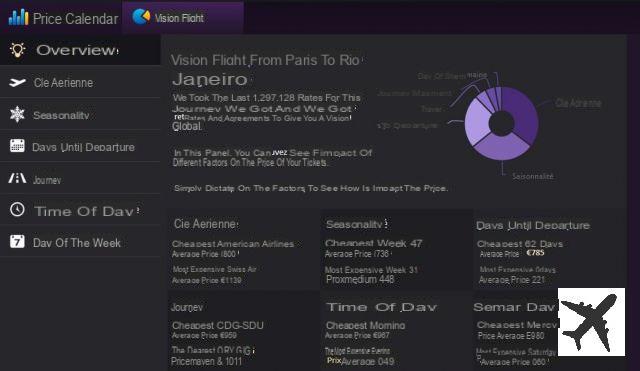Open the Vision Flight tab
The width and height of the screenshot is (640, 371).
click(183, 18)
